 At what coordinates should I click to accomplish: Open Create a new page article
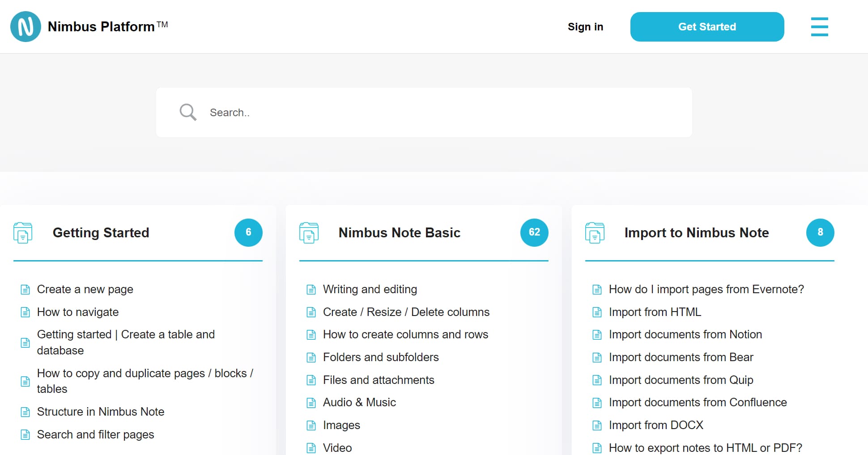(85, 290)
